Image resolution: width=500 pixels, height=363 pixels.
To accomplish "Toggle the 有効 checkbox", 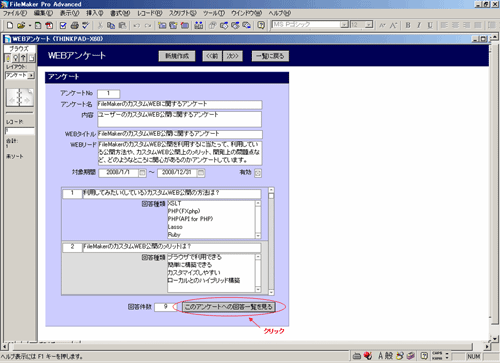I will (x=258, y=173).
